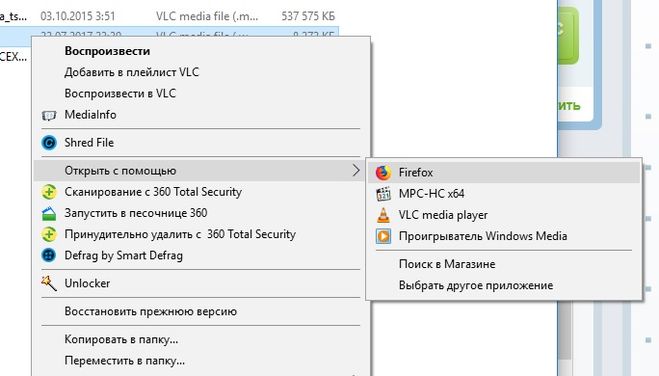Select Переместить в папку...
Image resolution: width=659 pixels, height=376 pixels.
(x=124, y=361)
